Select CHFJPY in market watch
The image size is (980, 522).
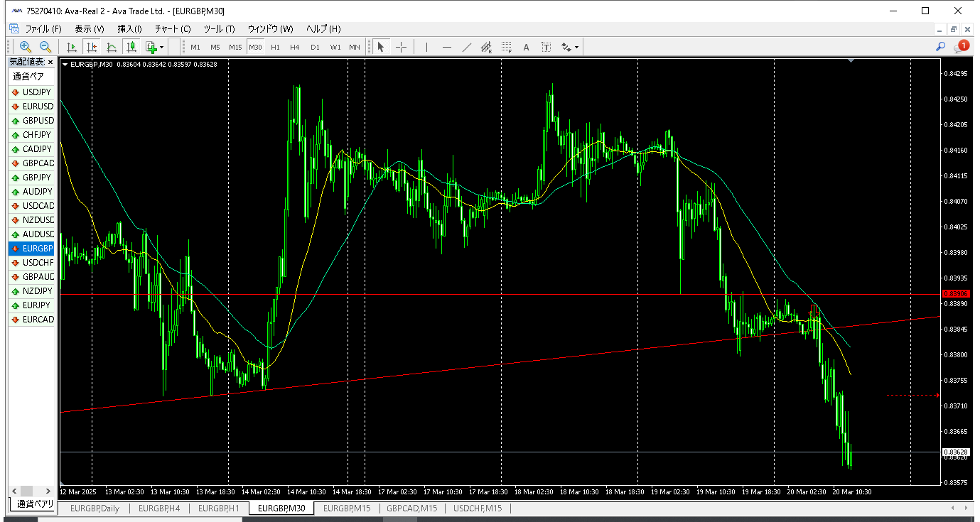coord(32,135)
